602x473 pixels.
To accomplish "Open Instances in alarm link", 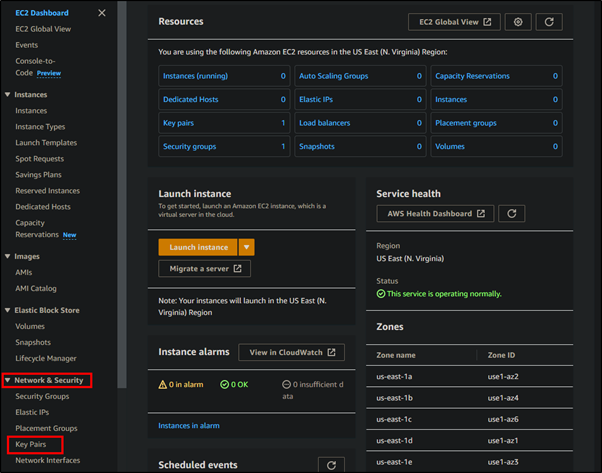I will 189,426.
